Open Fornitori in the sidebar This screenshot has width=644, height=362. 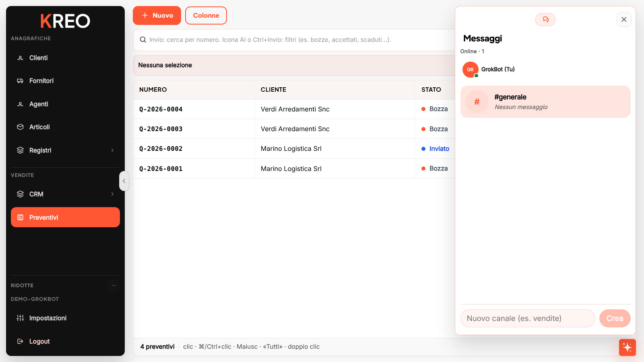click(x=65, y=81)
